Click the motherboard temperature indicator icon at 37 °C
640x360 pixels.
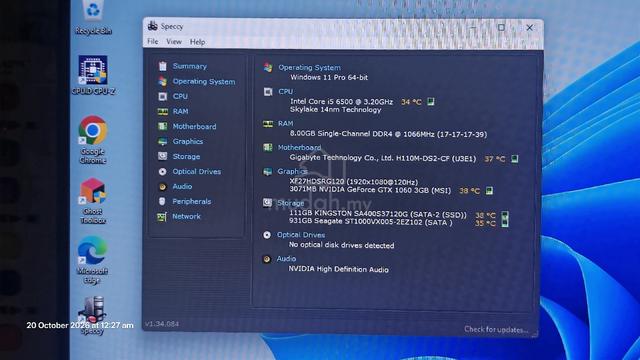[x=515, y=158]
